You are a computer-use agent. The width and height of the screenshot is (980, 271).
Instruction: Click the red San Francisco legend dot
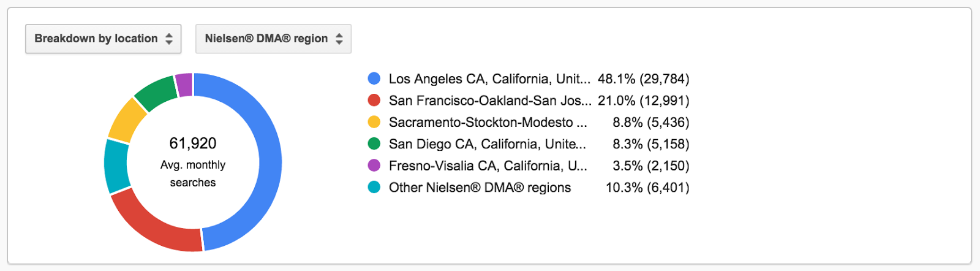pos(374,100)
